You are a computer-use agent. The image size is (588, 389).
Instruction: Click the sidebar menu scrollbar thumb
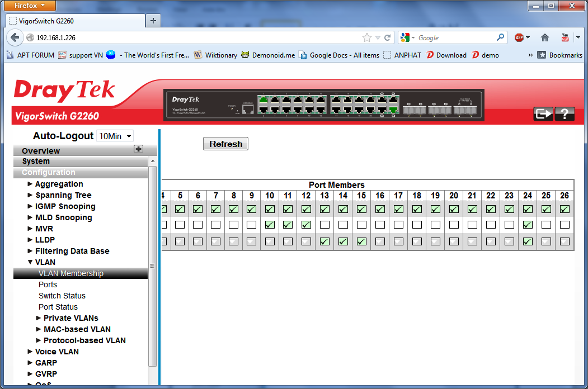pyautogui.click(x=152, y=266)
